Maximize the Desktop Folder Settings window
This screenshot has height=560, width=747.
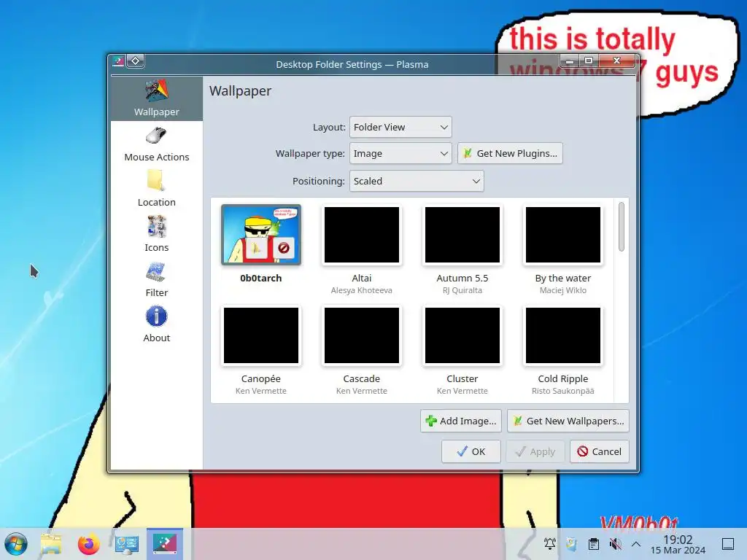click(x=589, y=61)
